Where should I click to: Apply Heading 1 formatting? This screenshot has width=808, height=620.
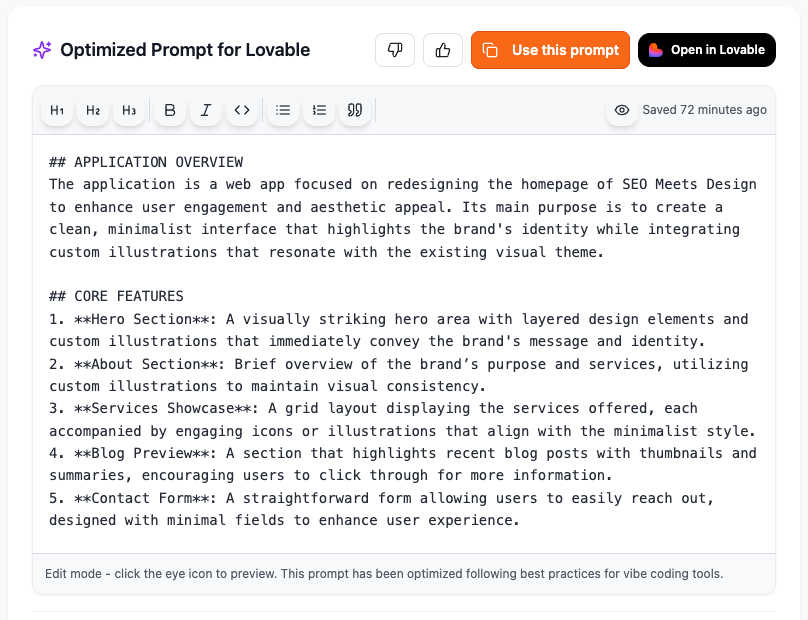57,110
